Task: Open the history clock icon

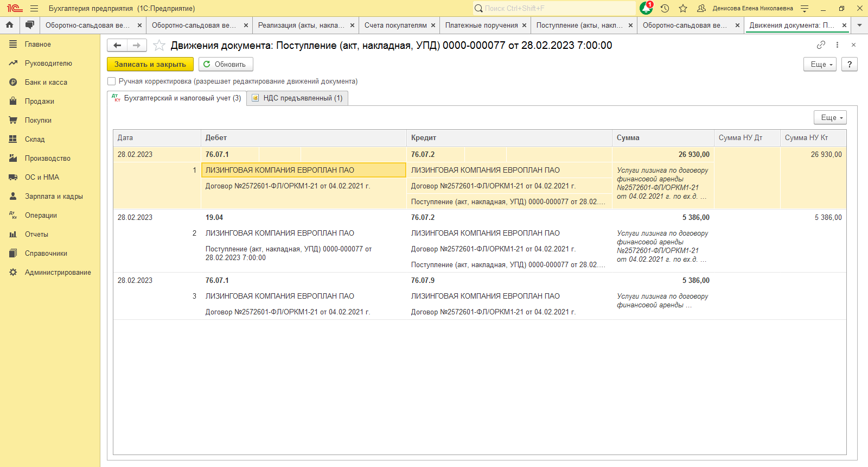Action: click(665, 8)
